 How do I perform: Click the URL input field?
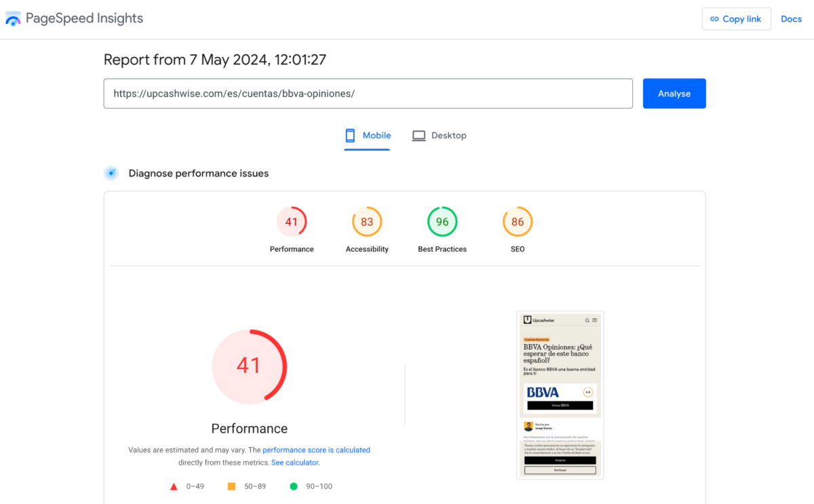[368, 94]
